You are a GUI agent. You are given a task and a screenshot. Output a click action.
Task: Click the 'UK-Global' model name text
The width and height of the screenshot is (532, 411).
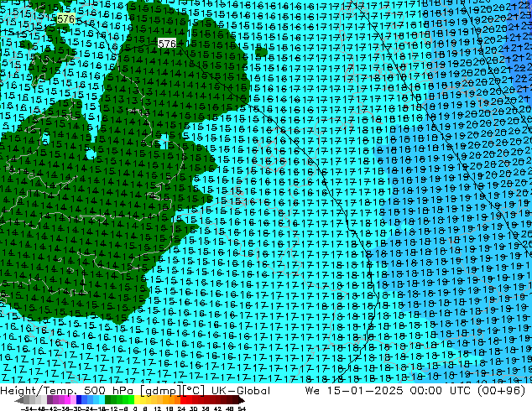tap(241, 391)
